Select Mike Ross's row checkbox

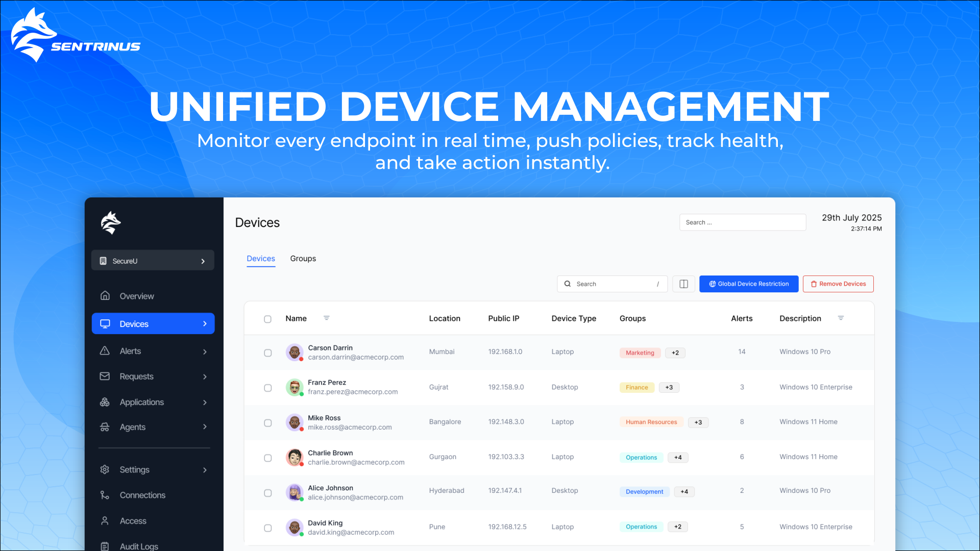pyautogui.click(x=268, y=422)
